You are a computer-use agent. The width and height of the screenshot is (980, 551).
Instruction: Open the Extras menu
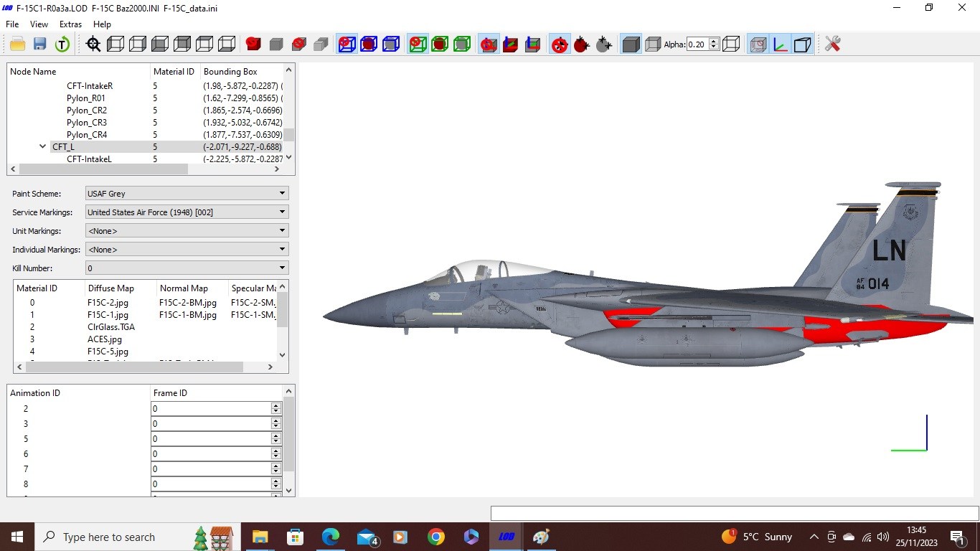[70, 24]
